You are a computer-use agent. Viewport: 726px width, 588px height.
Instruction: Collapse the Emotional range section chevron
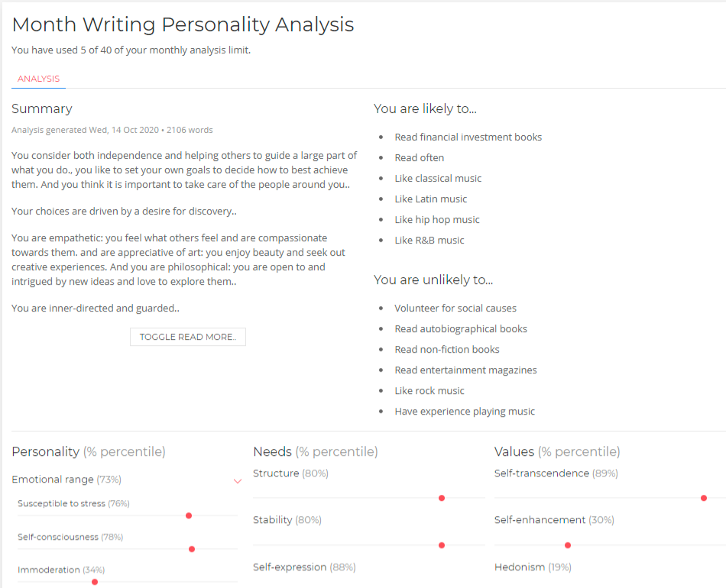(x=238, y=480)
